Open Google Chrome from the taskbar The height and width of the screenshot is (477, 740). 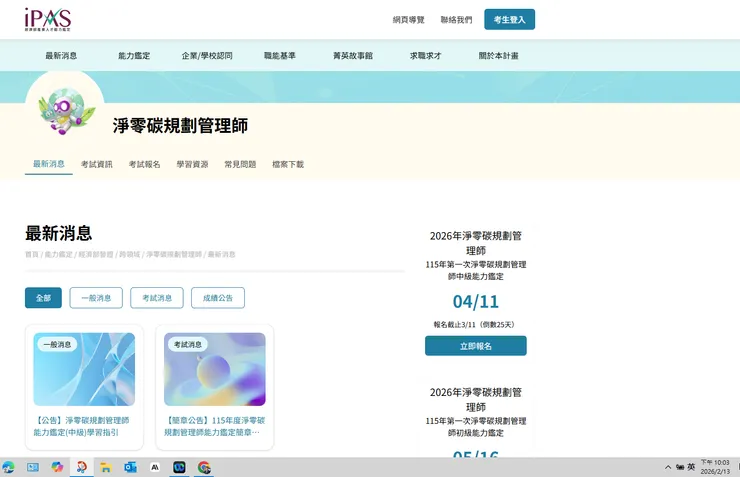(x=204, y=468)
